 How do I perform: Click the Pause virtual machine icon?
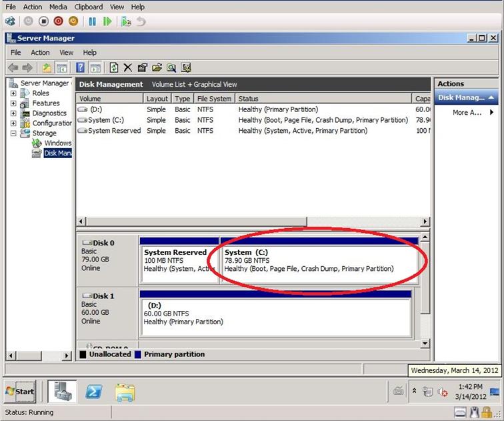point(92,21)
